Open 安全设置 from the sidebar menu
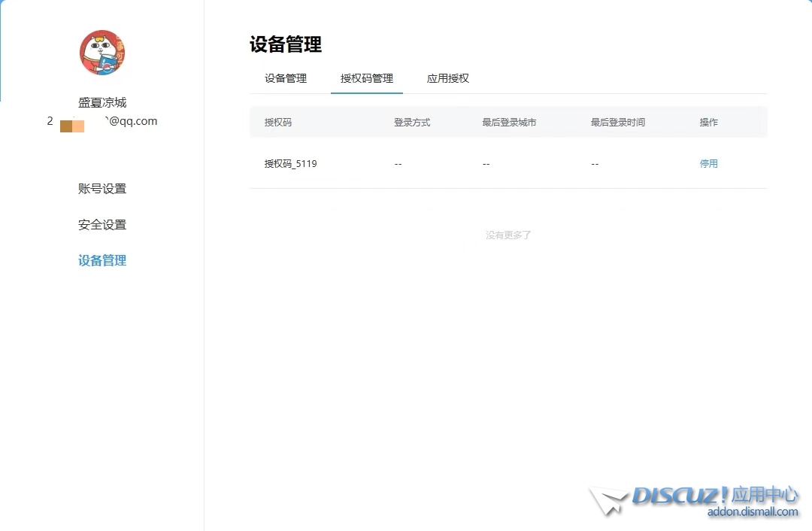 (101, 224)
